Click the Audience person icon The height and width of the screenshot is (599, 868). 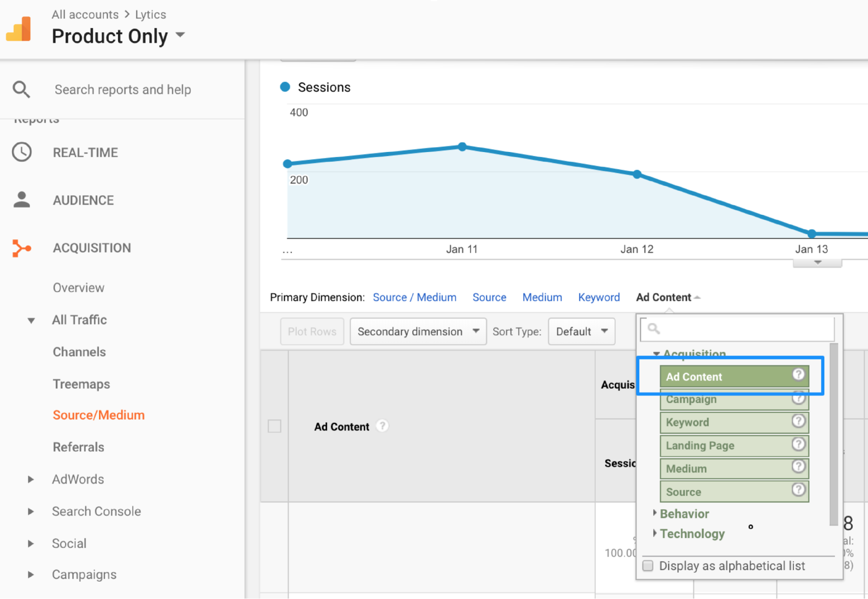tap(22, 200)
